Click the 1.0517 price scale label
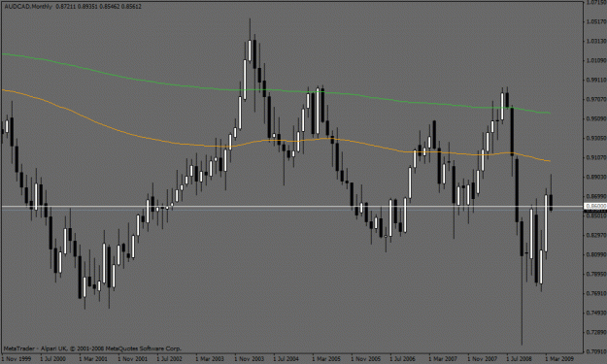This screenshot has height=364, width=607. click(596, 21)
